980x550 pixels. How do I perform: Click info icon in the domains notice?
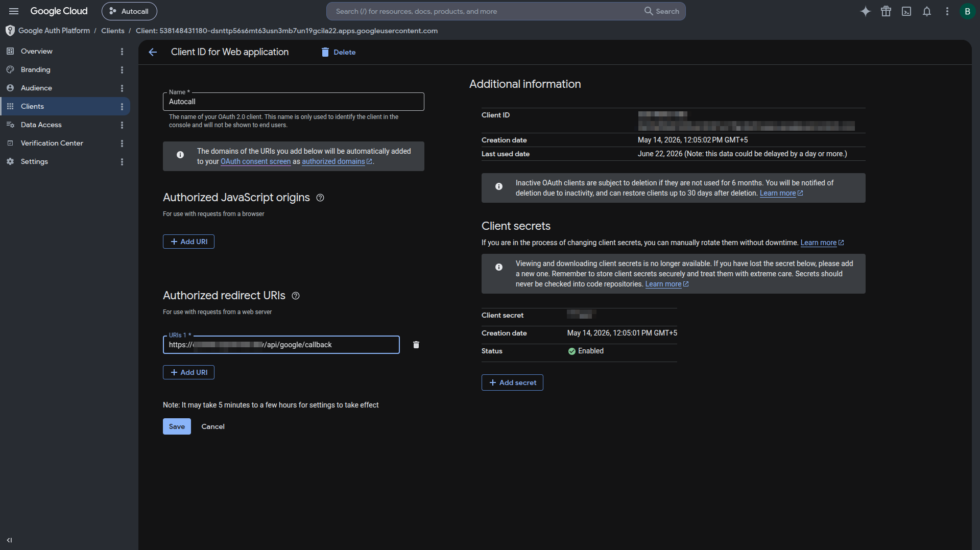tap(180, 155)
